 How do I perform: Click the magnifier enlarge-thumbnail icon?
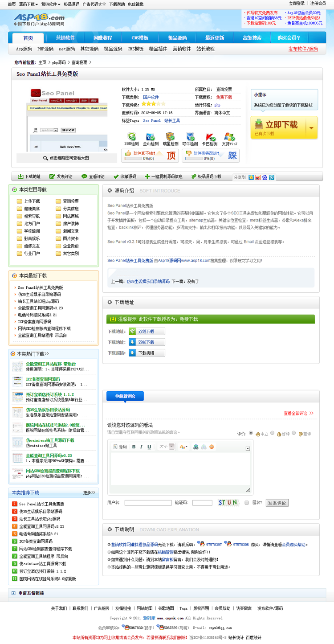coord(45,158)
